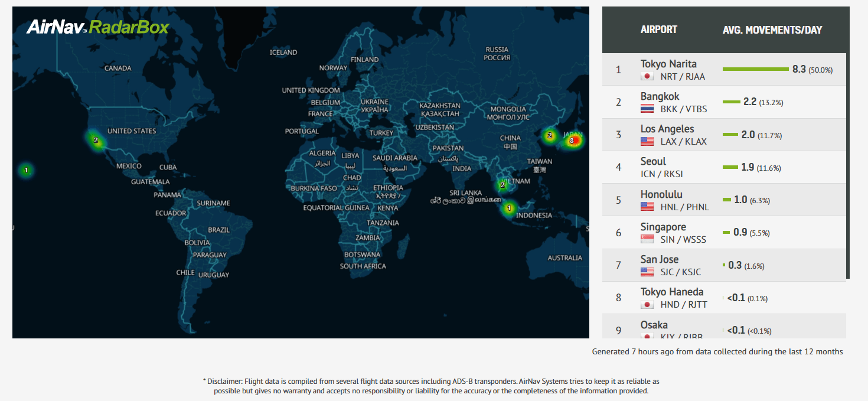This screenshot has height=401, width=868.
Task: Click the Singapore flag beside SIN / WSSS
Action: [647, 239]
